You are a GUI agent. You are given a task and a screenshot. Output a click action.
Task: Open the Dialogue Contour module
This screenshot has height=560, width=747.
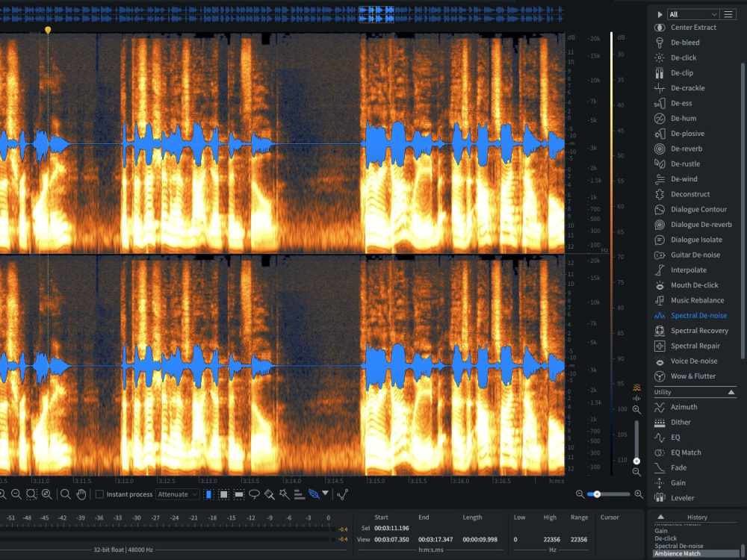click(692, 210)
